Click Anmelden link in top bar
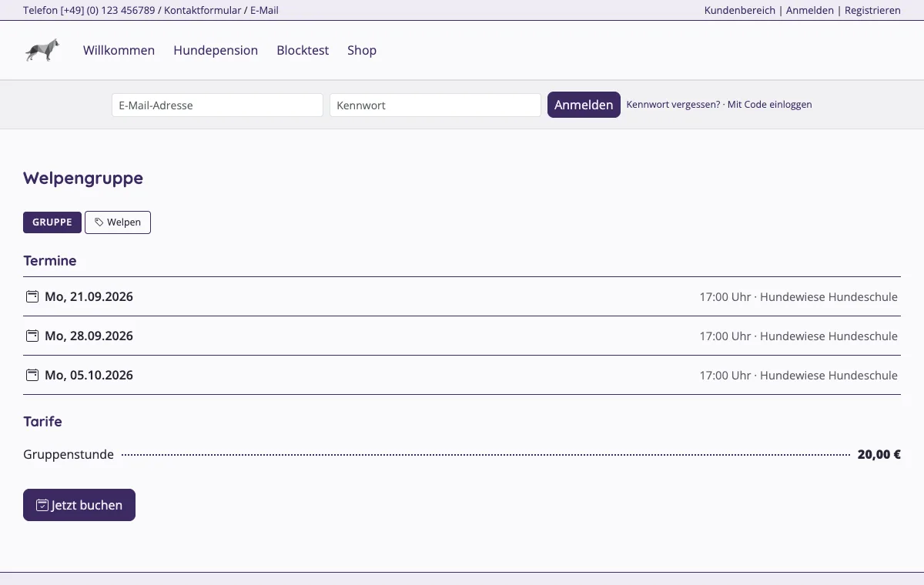The height and width of the screenshot is (585, 924). pos(810,11)
